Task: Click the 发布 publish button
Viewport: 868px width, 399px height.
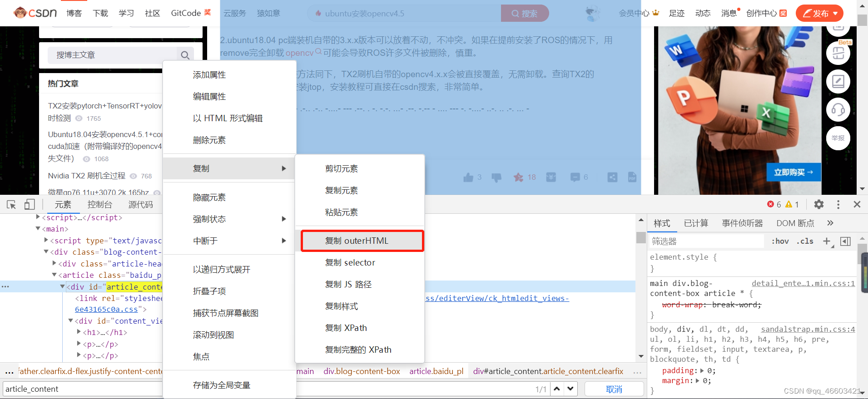Action: click(819, 13)
